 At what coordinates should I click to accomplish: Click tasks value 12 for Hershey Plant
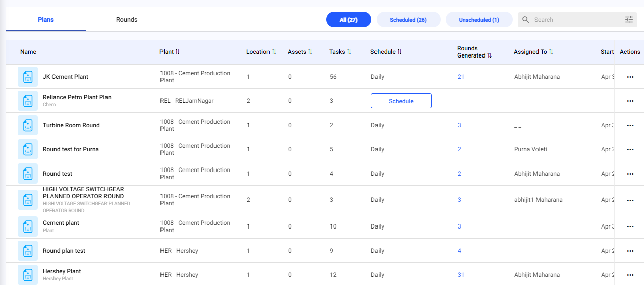pyautogui.click(x=333, y=275)
